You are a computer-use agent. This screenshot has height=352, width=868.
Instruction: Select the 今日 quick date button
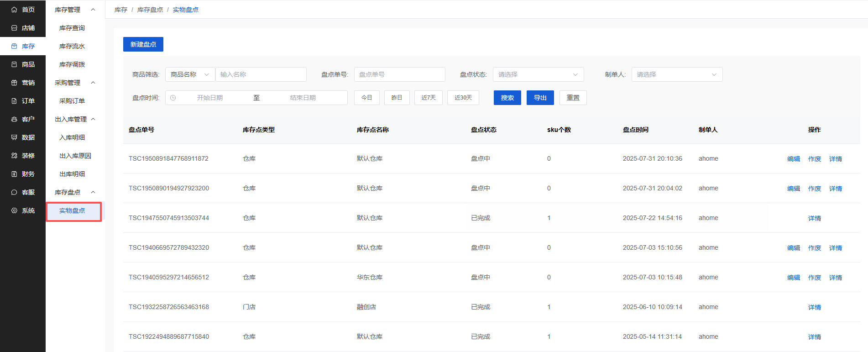(366, 98)
